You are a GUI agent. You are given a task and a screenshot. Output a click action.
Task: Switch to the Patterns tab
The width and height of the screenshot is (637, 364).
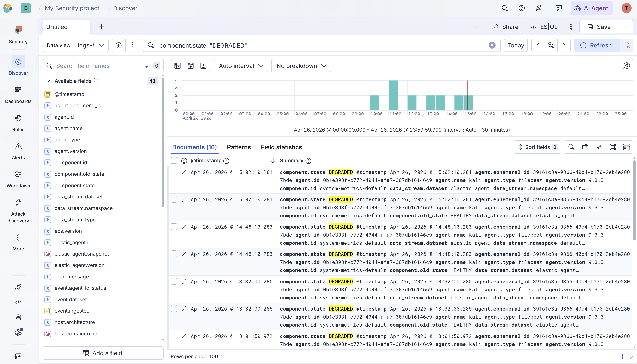pos(239,147)
